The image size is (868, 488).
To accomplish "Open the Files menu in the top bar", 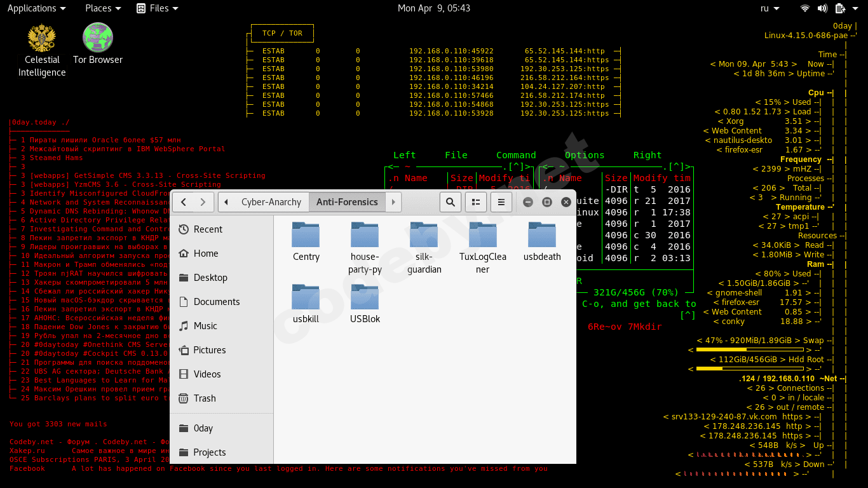I will click(157, 8).
